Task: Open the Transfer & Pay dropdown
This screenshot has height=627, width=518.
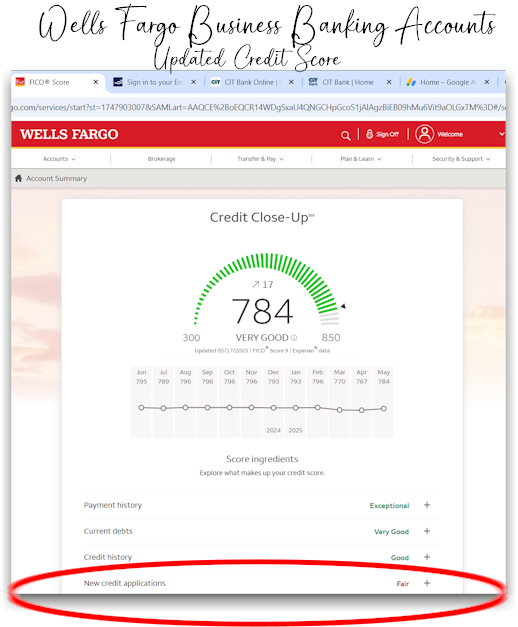Action: 260,159
